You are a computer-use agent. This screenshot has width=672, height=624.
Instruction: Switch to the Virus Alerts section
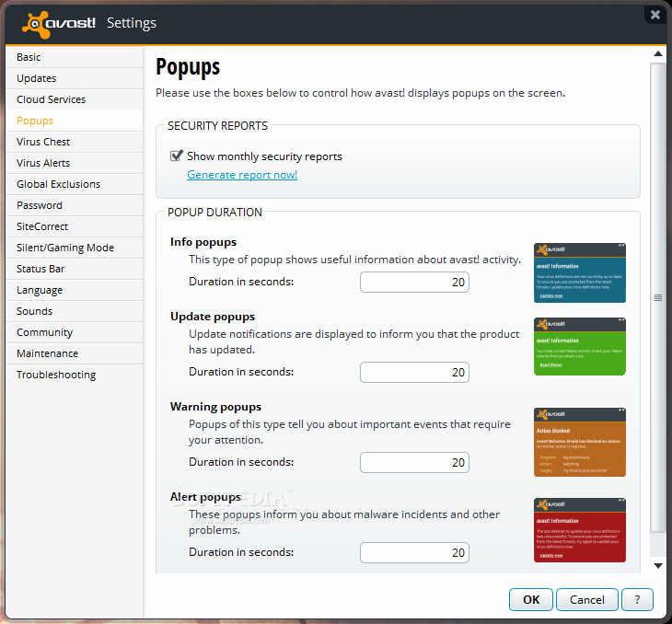coord(75,163)
